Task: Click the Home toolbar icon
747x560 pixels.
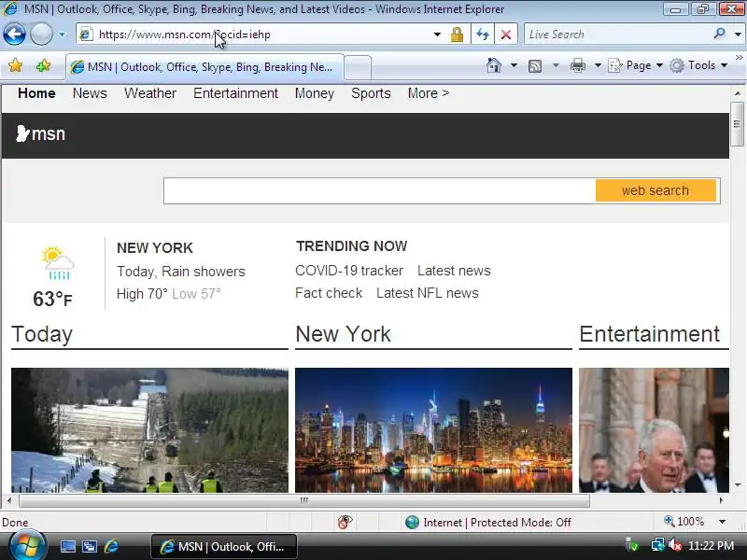Action: click(x=494, y=65)
